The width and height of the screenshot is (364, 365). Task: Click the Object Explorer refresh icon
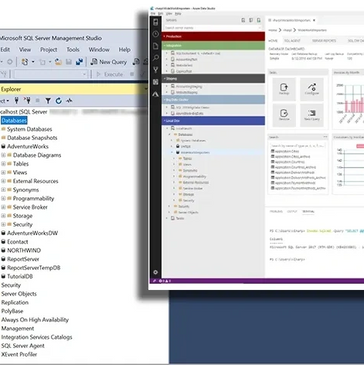(59, 101)
